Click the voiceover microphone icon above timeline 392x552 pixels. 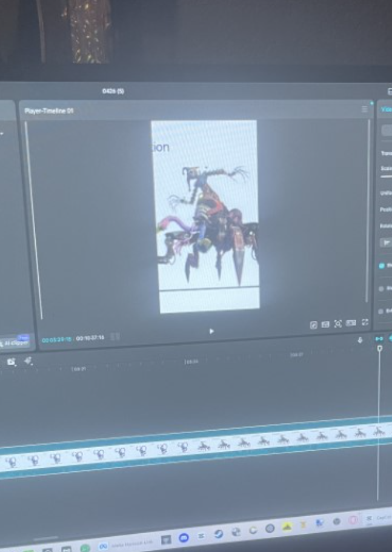tap(360, 340)
